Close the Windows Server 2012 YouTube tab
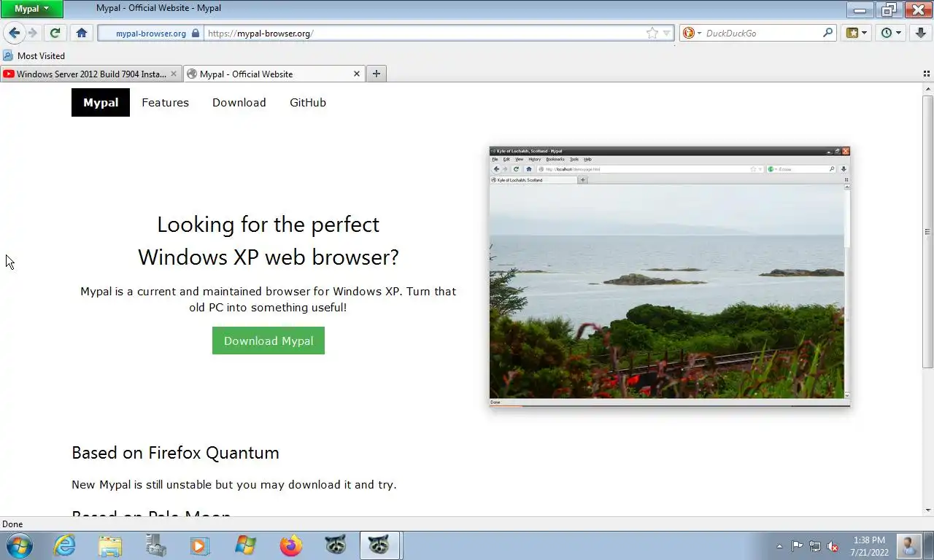934x560 pixels. pos(173,74)
